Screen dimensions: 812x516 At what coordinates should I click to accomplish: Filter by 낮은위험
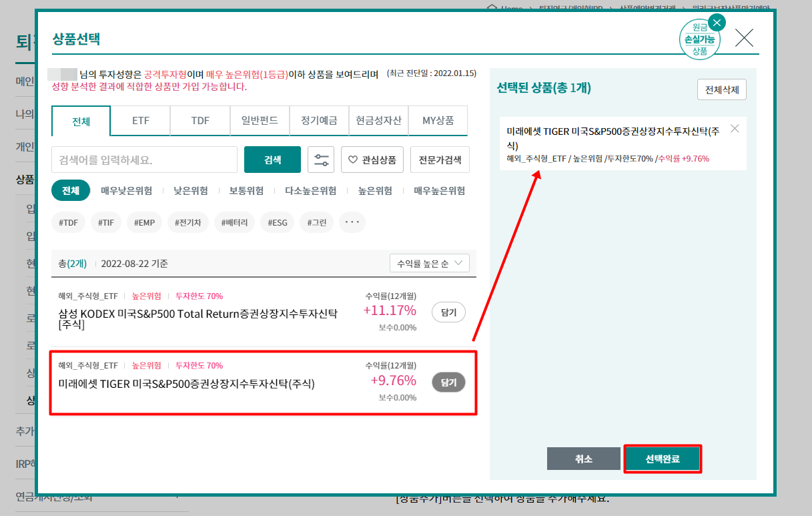pos(190,191)
